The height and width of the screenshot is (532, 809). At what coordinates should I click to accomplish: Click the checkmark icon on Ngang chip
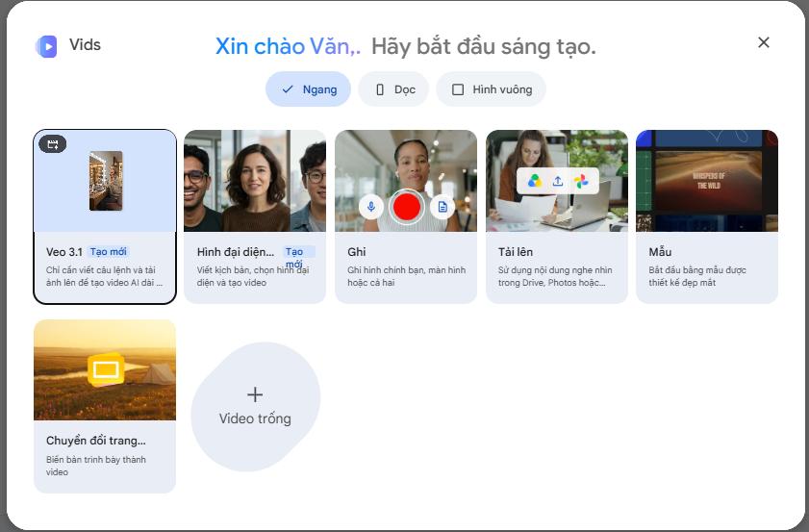pyautogui.click(x=288, y=89)
